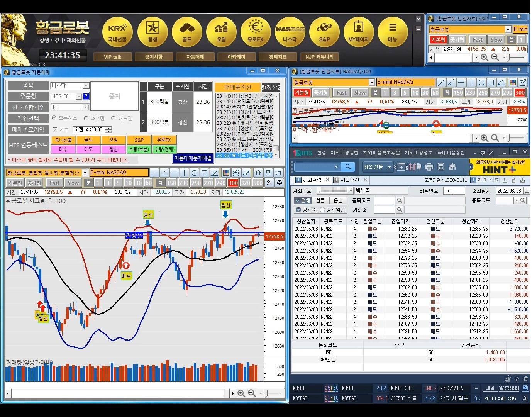Expand the HTS menu overflow chevron
The width and height of the screenshot is (532, 417).
click(x=474, y=153)
